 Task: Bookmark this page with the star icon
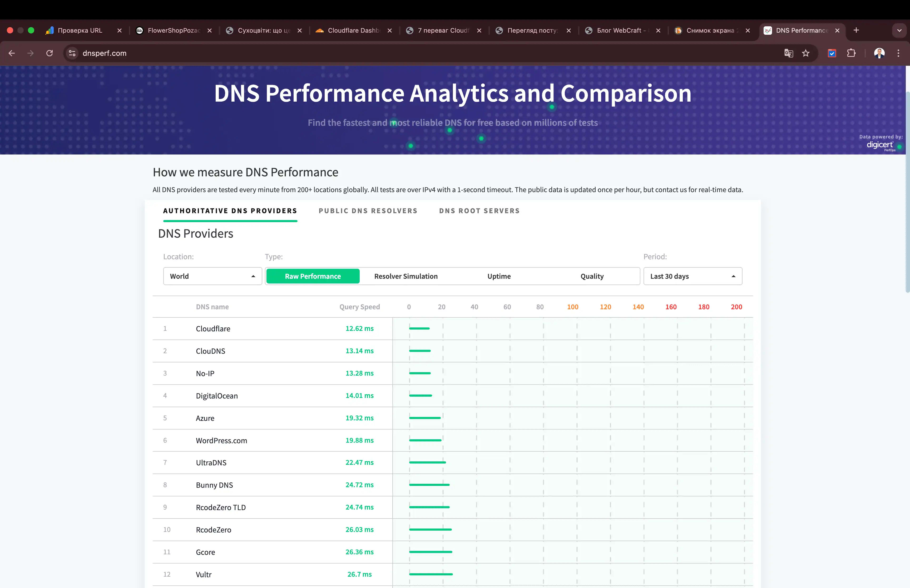806,53
